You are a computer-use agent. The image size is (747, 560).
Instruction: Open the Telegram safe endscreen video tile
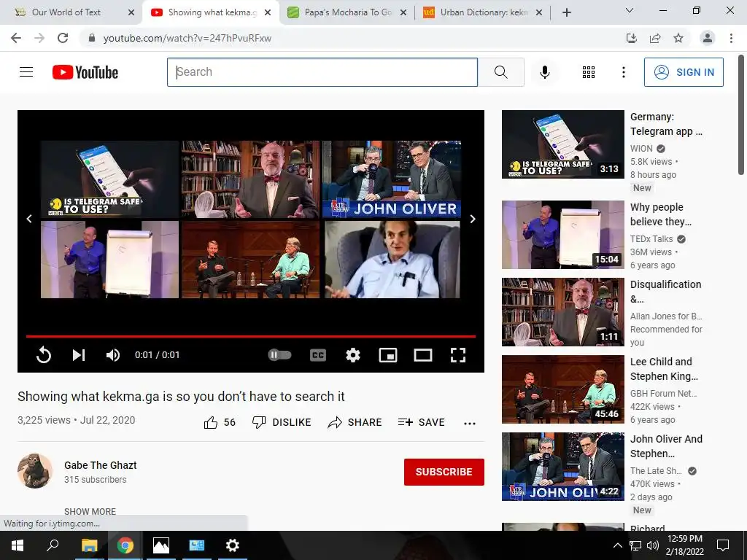tap(109, 179)
